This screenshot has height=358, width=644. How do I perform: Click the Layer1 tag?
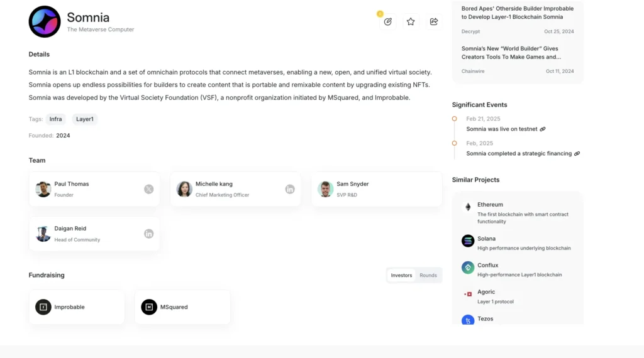tap(85, 119)
